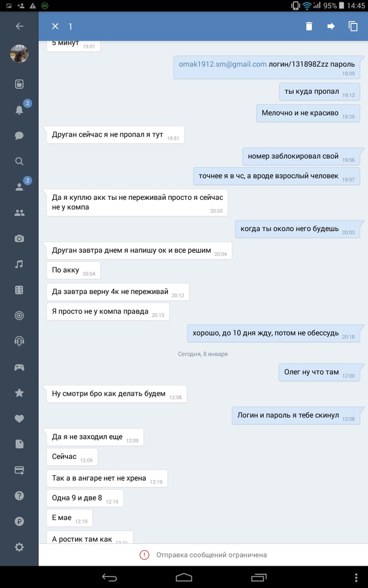This screenshot has height=588, width=368.
Task: Copy selected message using copy icon
Action: tap(353, 26)
